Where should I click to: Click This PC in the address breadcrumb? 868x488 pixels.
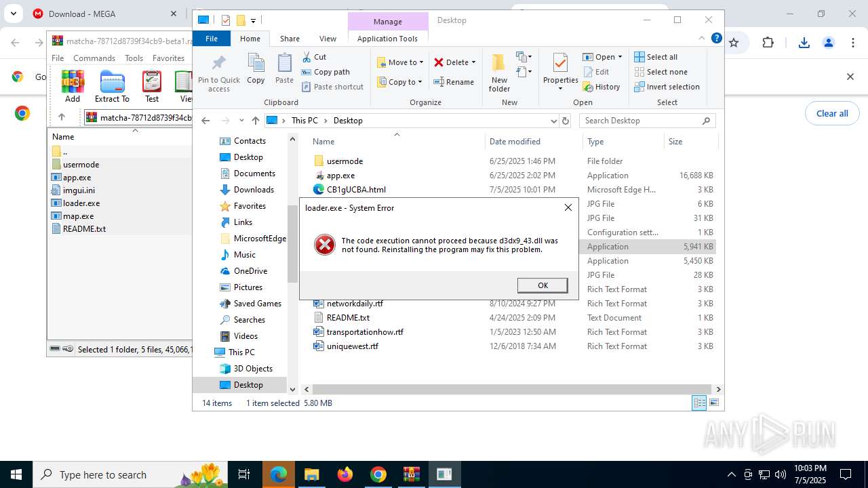tap(304, 121)
